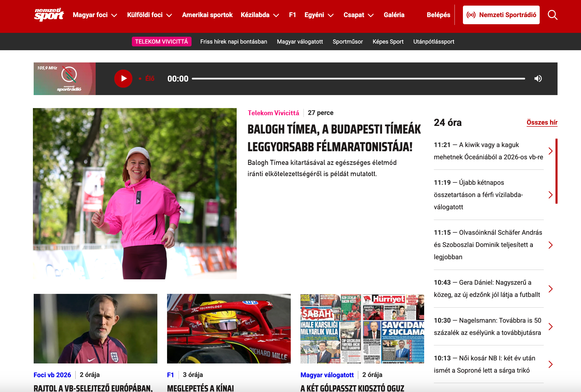This screenshot has width=581, height=392.
Task: Open the kiwik vagy kaguk news arrow
Action: [x=550, y=151]
